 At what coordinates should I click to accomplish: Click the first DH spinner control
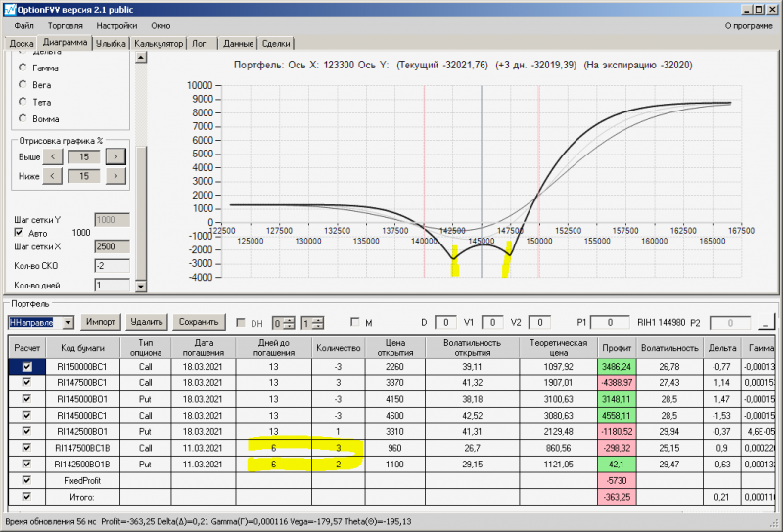(282, 322)
